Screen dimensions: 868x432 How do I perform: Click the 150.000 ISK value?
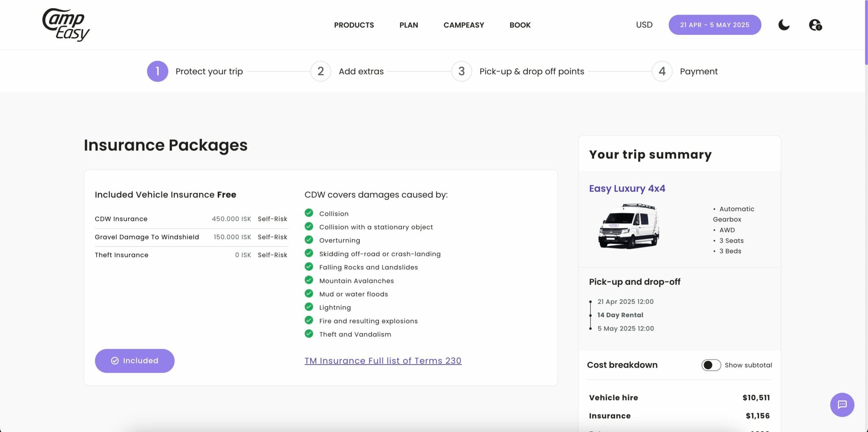coord(232,237)
